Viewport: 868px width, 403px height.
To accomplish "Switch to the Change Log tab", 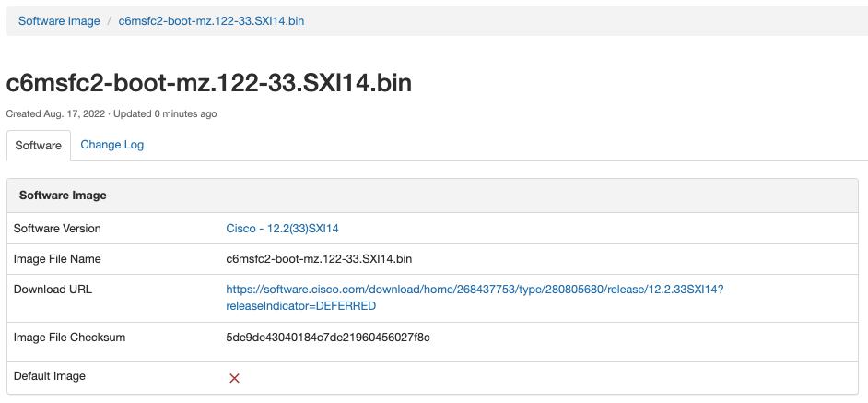I will coord(111,145).
